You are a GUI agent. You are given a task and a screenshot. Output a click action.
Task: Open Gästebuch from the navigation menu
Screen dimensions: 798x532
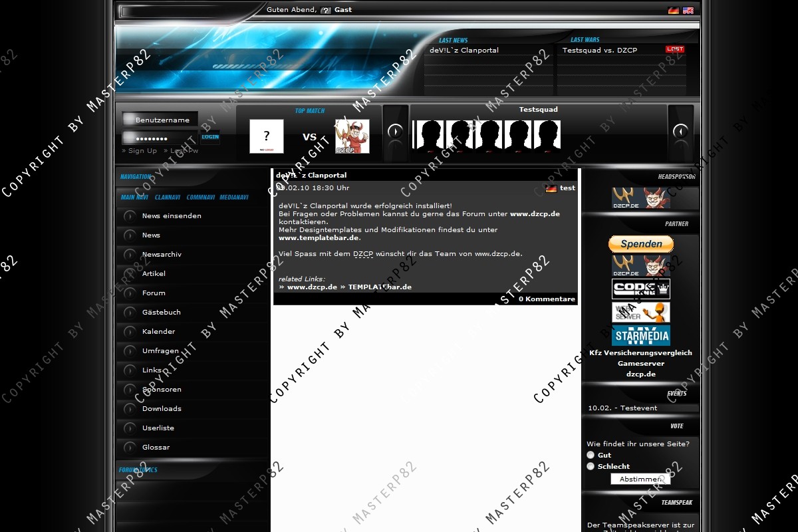(161, 312)
